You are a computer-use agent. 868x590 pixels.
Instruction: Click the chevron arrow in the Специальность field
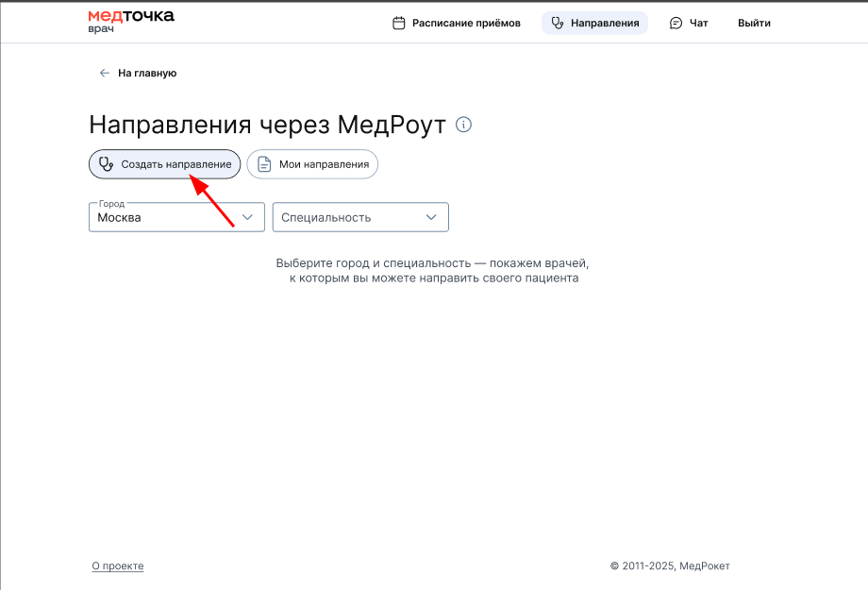tap(431, 217)
